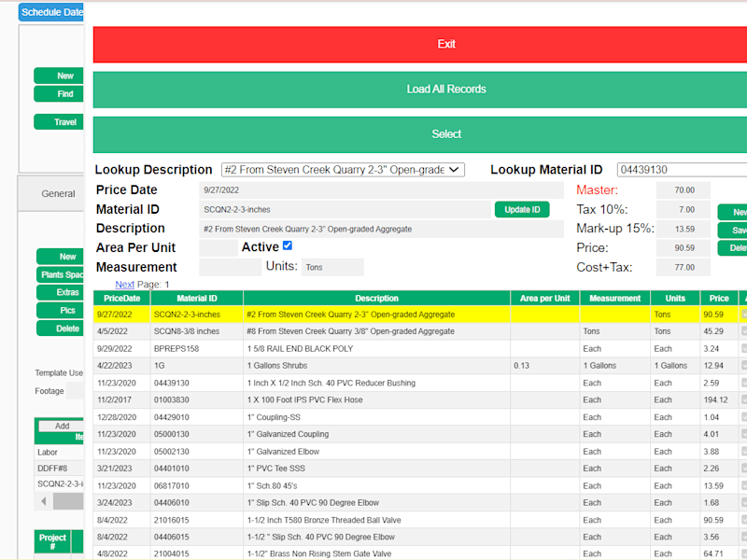Viewport: 747px width, 560px height.
Task: Select the 1 Gallons Shrubs row
Action: [419, 366]
